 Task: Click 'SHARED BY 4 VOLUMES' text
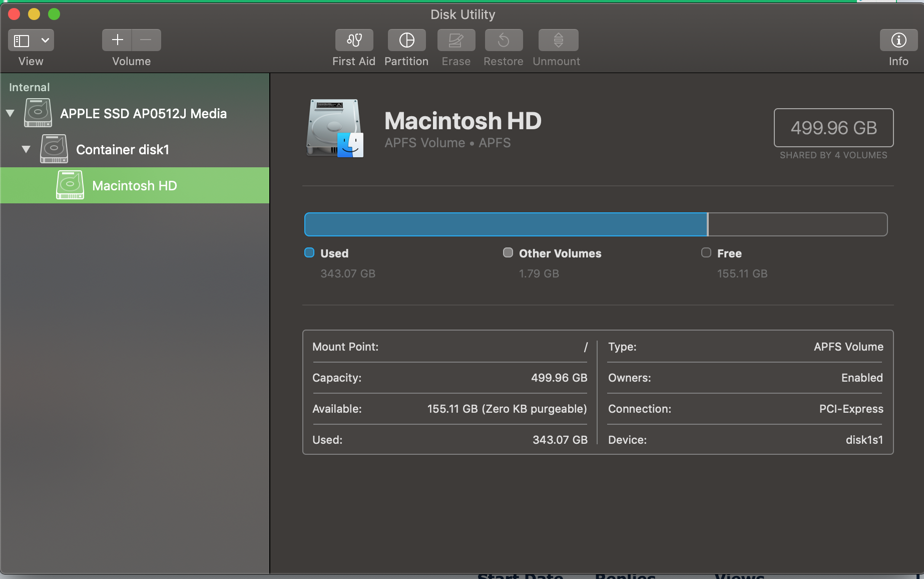point(833,155)
